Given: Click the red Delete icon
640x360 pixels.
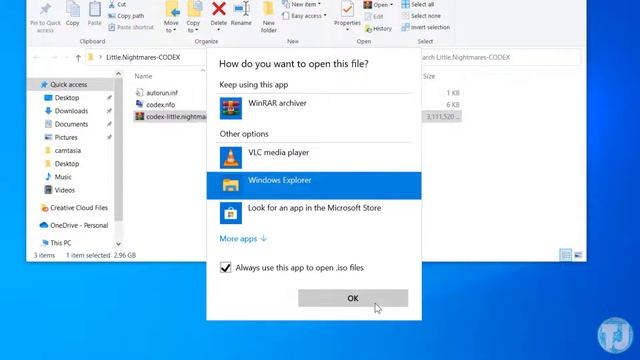Looking at the screenshot, I should [x=219, y=9].
